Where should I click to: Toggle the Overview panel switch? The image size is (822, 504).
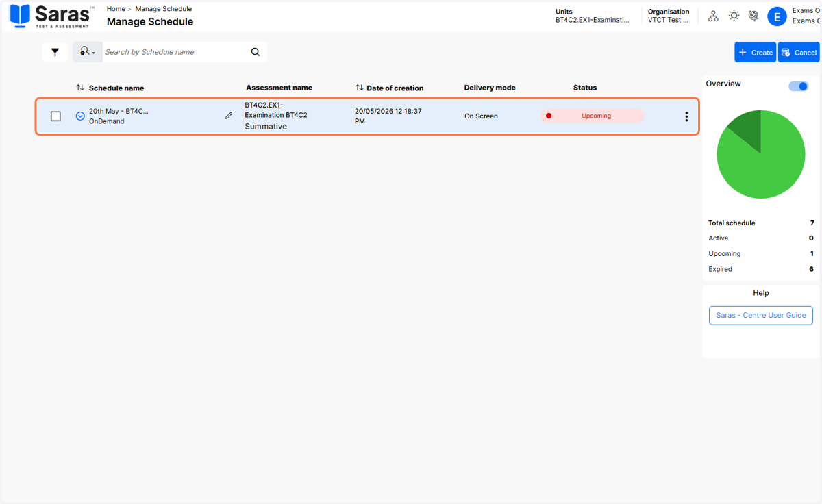coord(798,86)
